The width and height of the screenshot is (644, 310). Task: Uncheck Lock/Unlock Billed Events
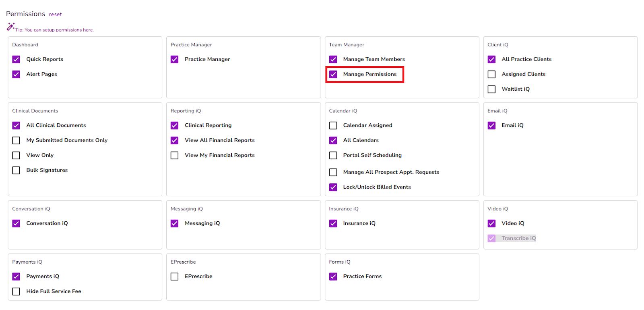click(333, 187)
